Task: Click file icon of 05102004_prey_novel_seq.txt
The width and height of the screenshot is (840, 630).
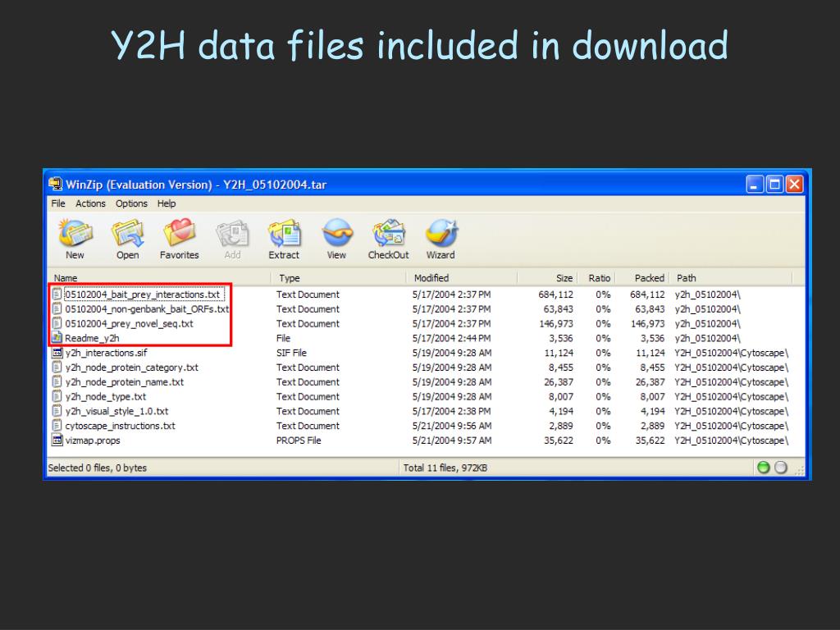Action: 57,323
